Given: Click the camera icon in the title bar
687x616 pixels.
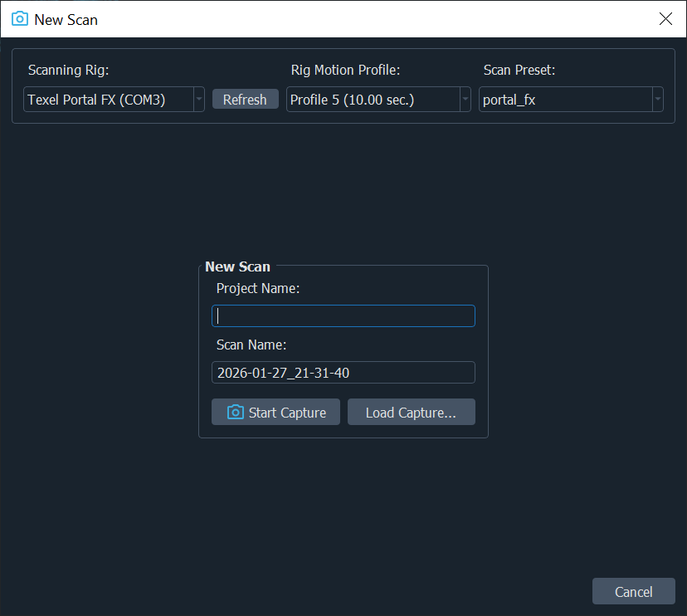Looking at the screenshot, I should pos(19,19).
